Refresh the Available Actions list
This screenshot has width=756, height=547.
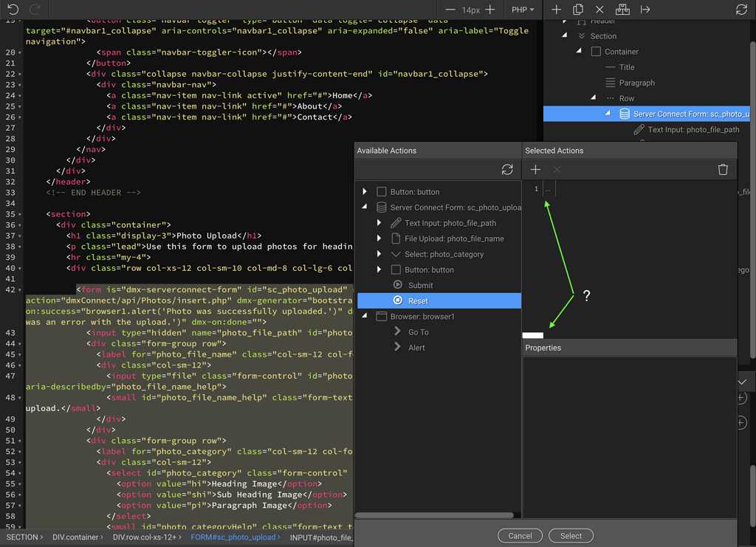tap(507, 170)
